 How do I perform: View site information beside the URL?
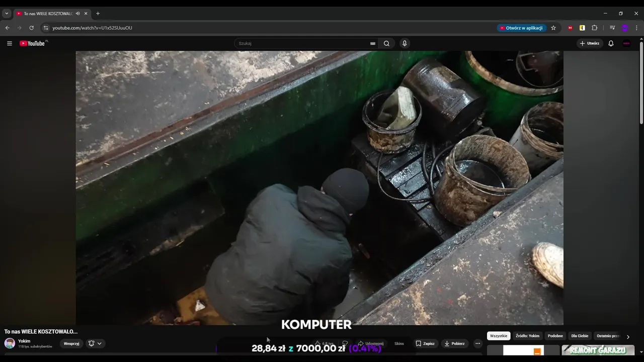tap(45, 28)
